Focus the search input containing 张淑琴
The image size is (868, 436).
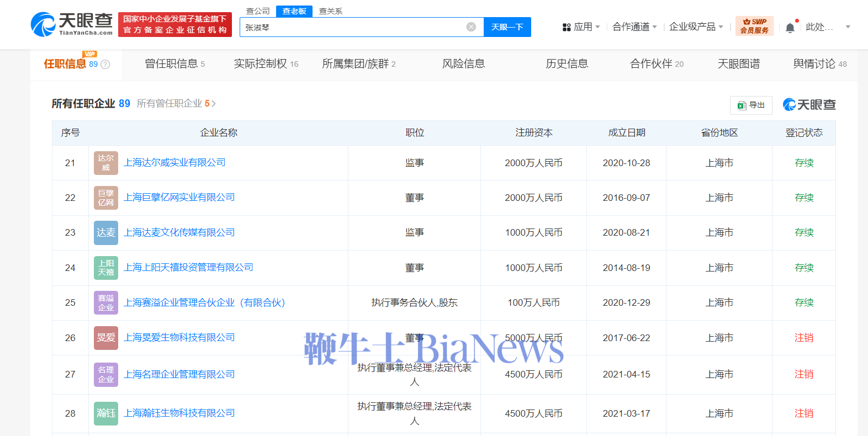tap(353, 27)
